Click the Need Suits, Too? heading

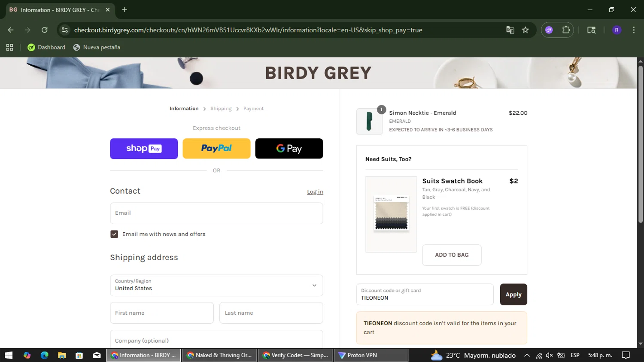[388, 159]
